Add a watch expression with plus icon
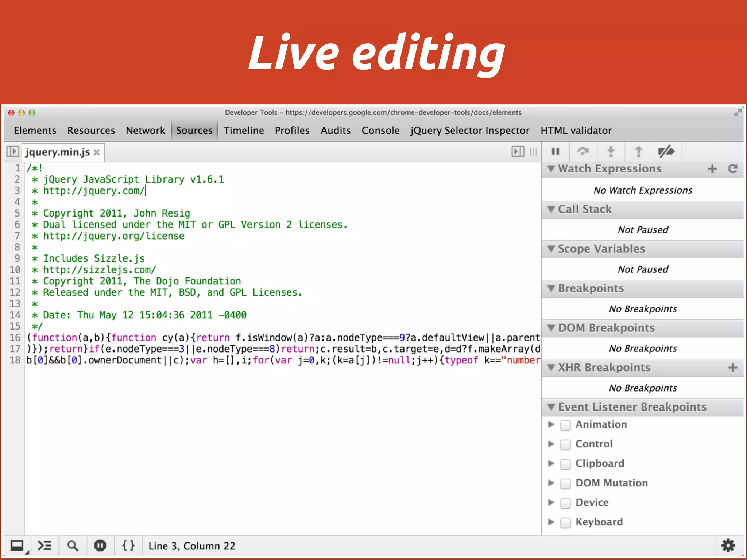This screenshot has height=560, width=747. 712,169
